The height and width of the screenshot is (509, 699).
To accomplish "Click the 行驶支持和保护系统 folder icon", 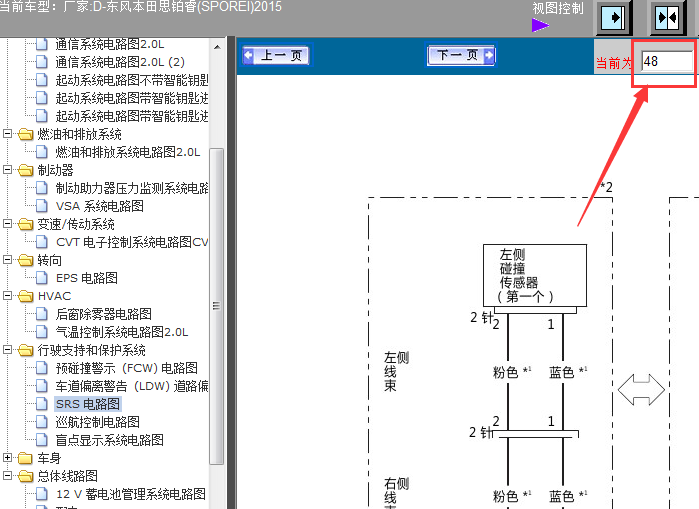I will tap(26, 350).
